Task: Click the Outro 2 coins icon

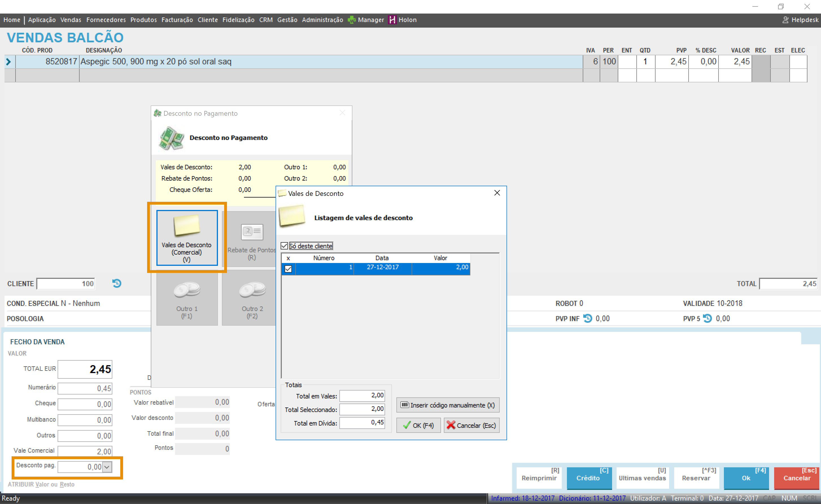Action: coord(252,290)
